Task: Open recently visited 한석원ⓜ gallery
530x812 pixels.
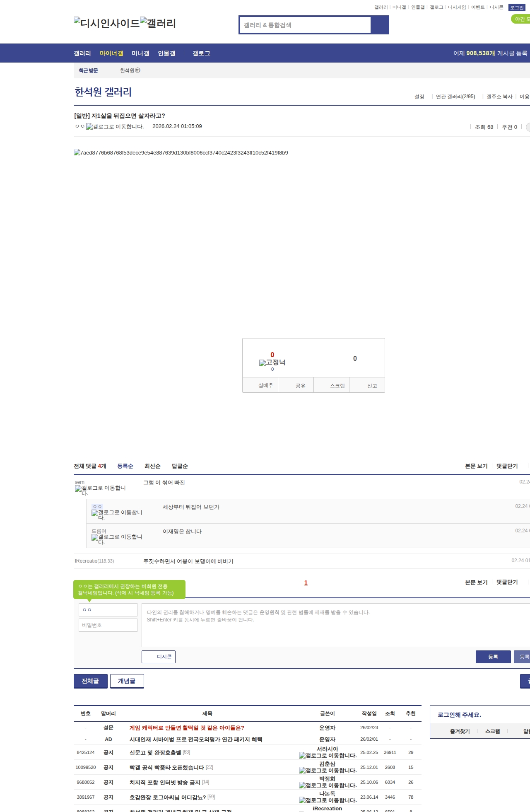Action: [130, 70]
